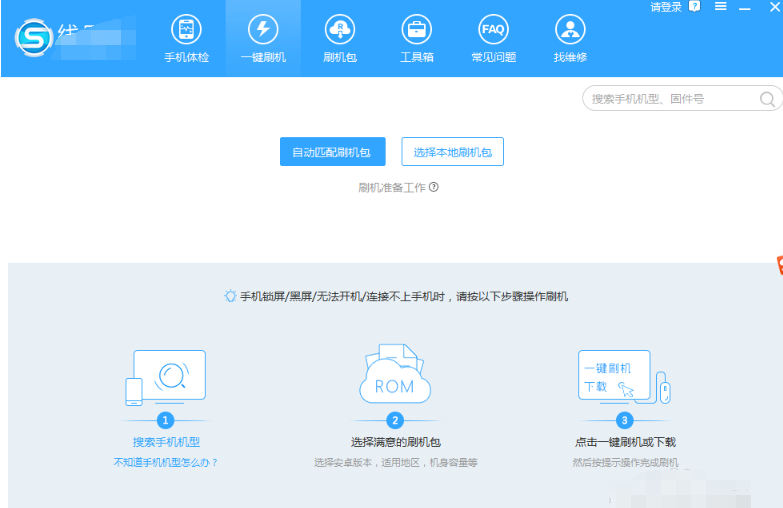
Task: Click the blue 搜索手机机型 step title
Action: pos(166,442)
